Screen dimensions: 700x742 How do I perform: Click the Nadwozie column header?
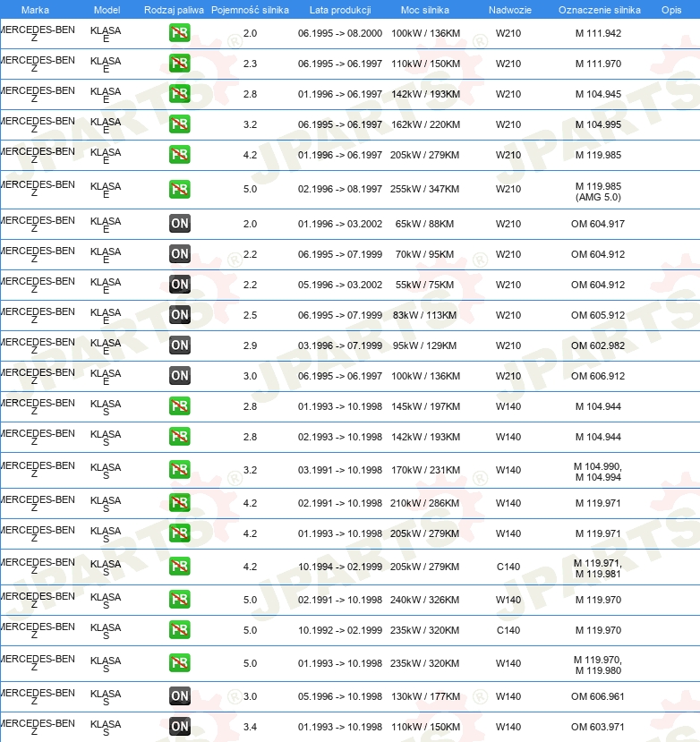tap(509, 10)
